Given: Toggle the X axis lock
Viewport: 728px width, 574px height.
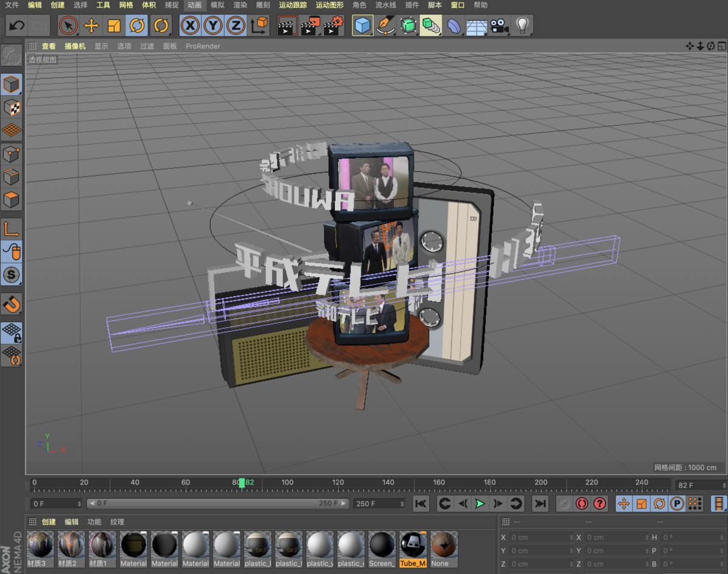Looking at the screenshot, I should point(190,25).
